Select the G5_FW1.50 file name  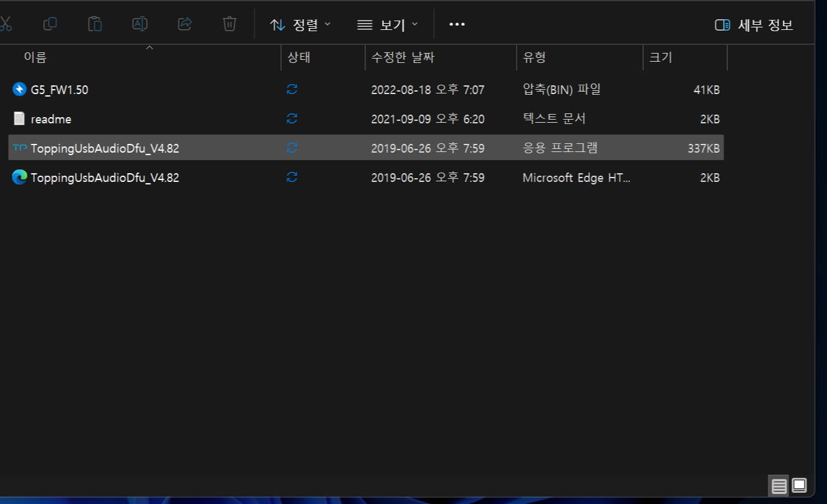point(60,90)
